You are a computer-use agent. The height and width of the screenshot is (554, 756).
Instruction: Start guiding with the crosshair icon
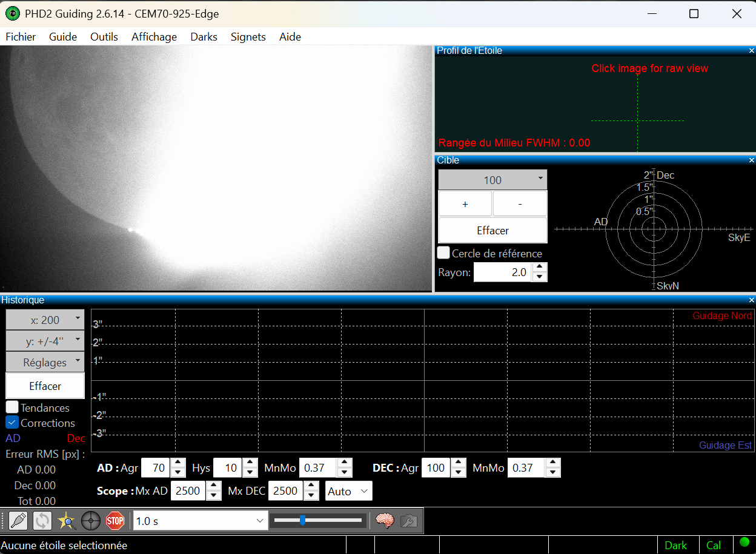[x=91, y=521]
